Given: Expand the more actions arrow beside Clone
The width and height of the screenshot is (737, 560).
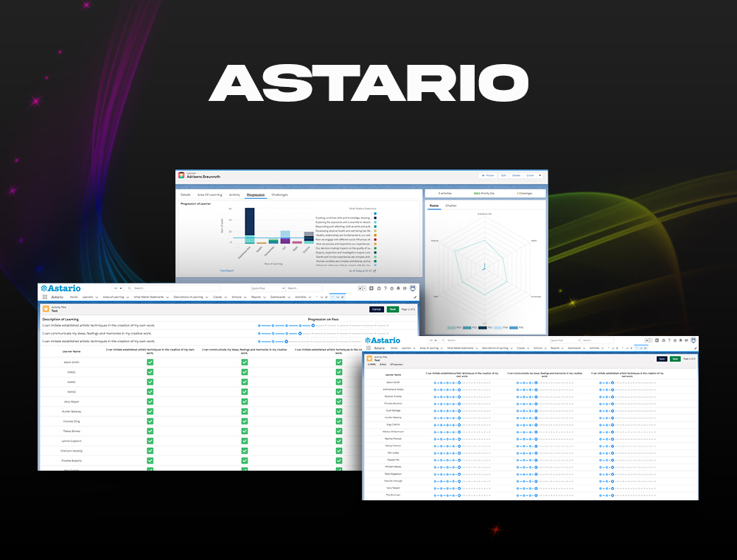Looking at the screenshot, I should (x=539, y=175).
